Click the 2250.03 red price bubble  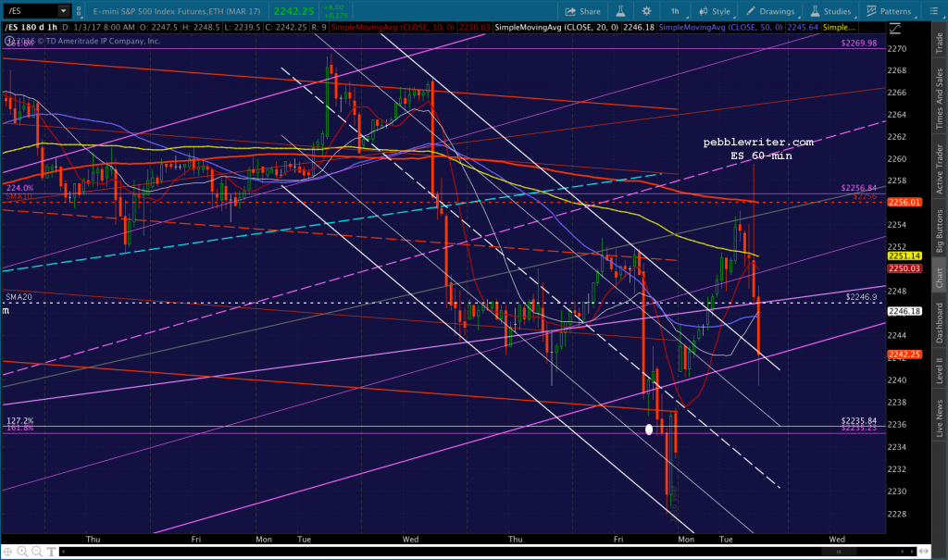click(x=904, y=268)
